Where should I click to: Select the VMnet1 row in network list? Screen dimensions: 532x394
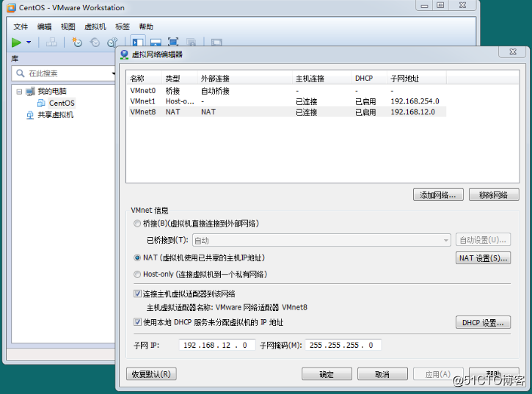[x=288, y=101]
